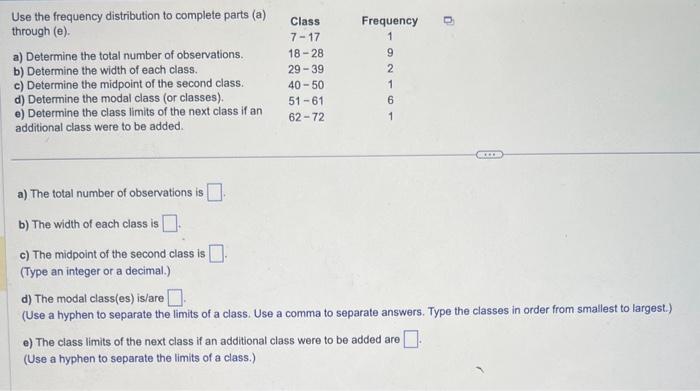This screenshot has height=391, width=700.
Task: Select the 40-50 class entry
Action: pos(306,85)
